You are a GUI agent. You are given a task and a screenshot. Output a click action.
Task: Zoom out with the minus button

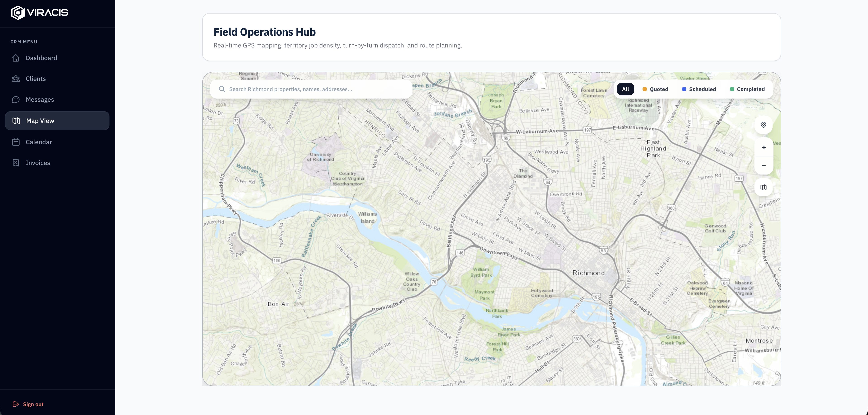click(764, 165)
